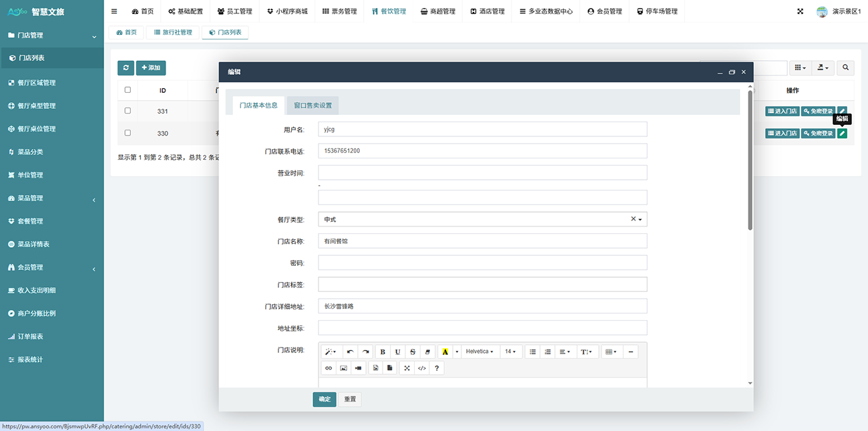This screenshot has width=868, height=431.
Task: Click the hamburger menu icon in top bar
Action: click(x=114, y=11)
